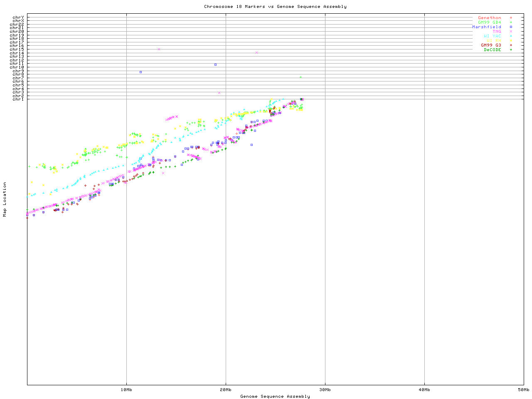Image resolution: width=532 pixels, height=399 pixels.
Task: Click the Map Location y-axis title
Action: tap(5, 199)
